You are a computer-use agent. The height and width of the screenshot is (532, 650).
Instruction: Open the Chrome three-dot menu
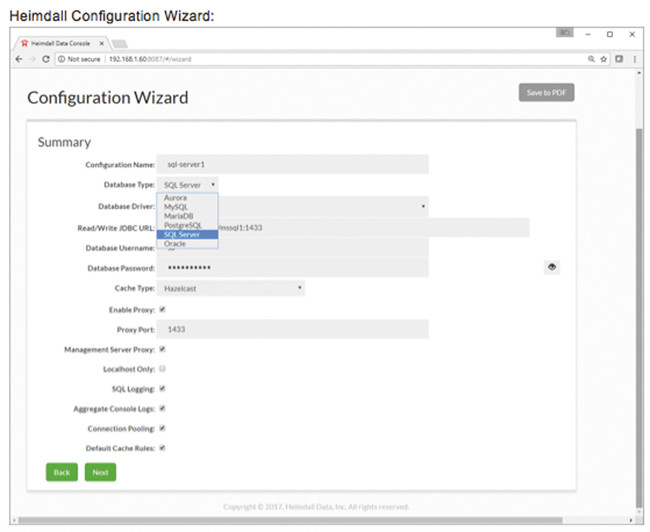634,60
